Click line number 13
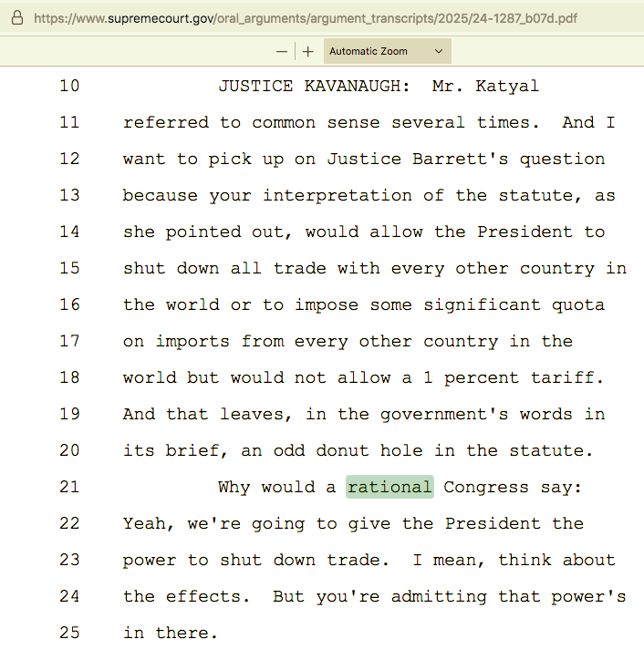This screenshot has width=644, height=660. 69,195
